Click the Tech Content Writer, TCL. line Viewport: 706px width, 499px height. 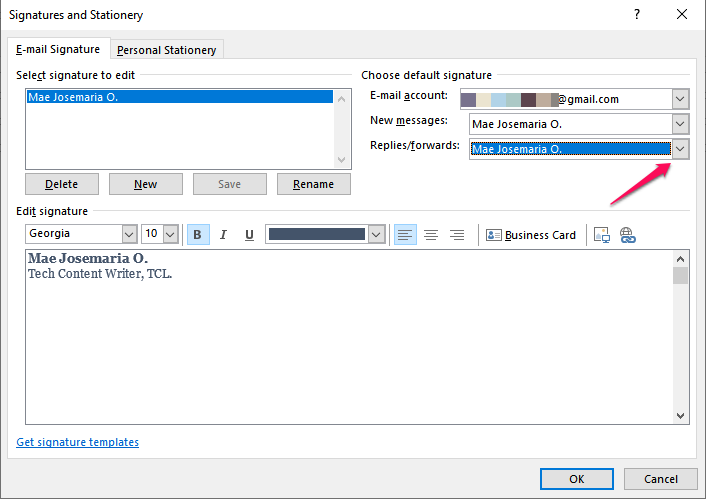pyautogui.click(x=100, y=274)
